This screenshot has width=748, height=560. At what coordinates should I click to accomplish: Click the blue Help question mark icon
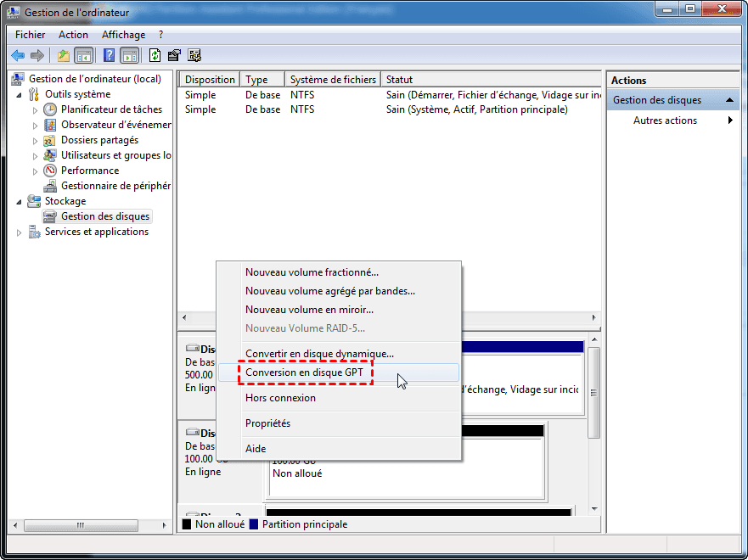(109, 56)
